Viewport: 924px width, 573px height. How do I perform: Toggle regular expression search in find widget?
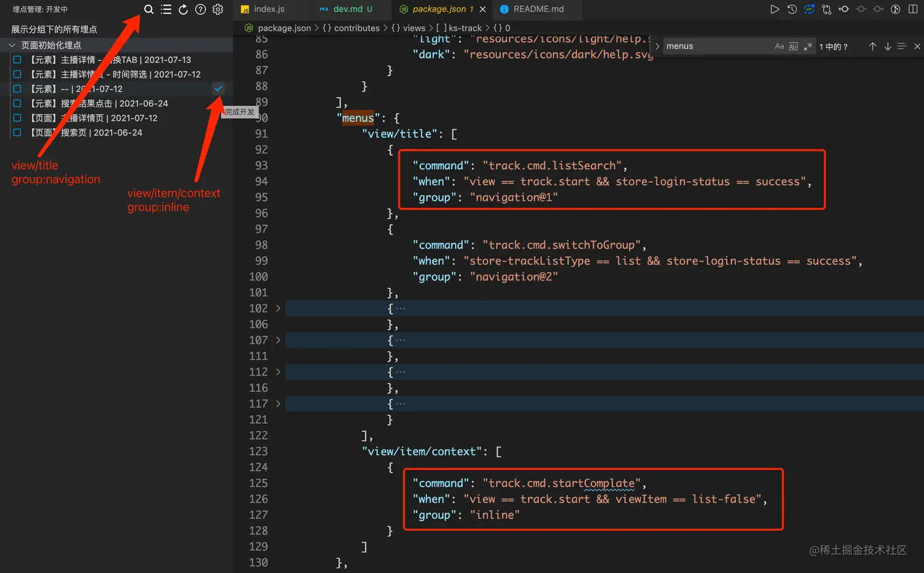808,46
